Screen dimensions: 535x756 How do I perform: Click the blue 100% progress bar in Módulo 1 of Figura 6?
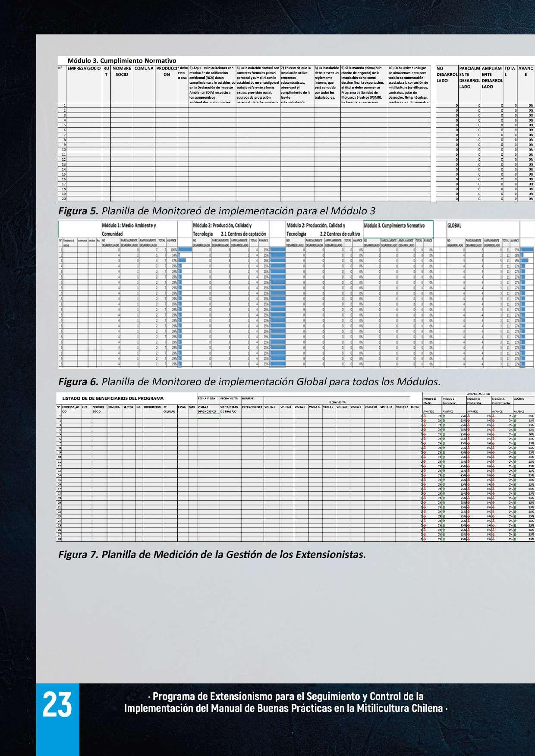tap(185, 250)
